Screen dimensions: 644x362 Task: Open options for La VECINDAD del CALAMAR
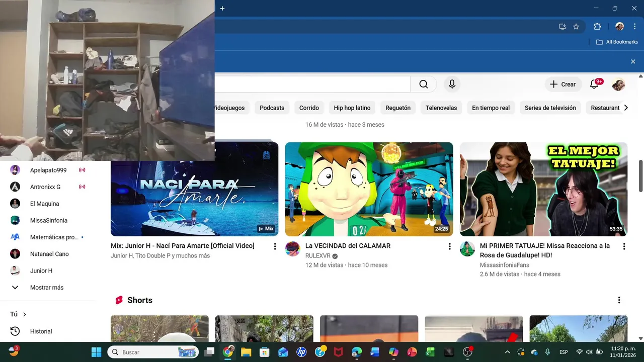click(449, 246)
